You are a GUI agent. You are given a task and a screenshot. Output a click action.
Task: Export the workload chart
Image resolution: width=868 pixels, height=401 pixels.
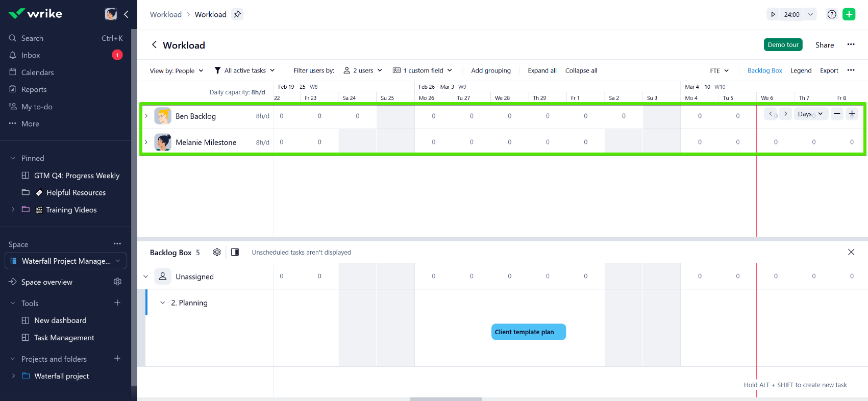[x=829, y=70]
